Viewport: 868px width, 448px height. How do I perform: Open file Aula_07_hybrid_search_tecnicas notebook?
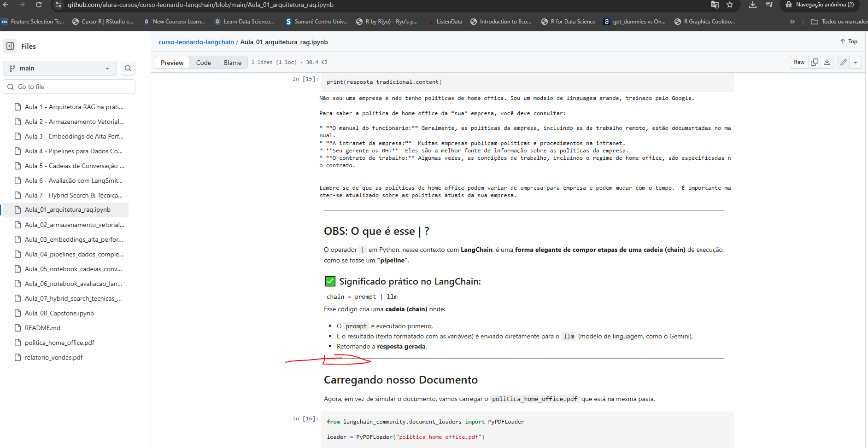click(x=74, y=298)
